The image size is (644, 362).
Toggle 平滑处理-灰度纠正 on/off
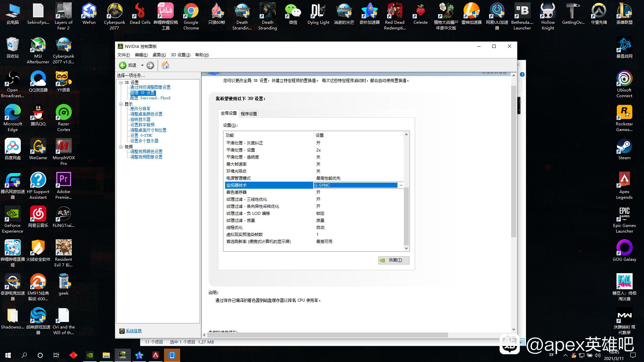click(x=318, y=142)
